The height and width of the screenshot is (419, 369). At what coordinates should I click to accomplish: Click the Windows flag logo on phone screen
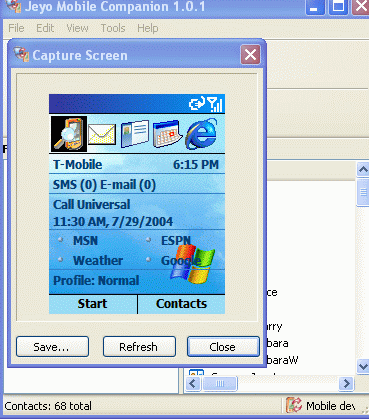click(x=192, y=263)
